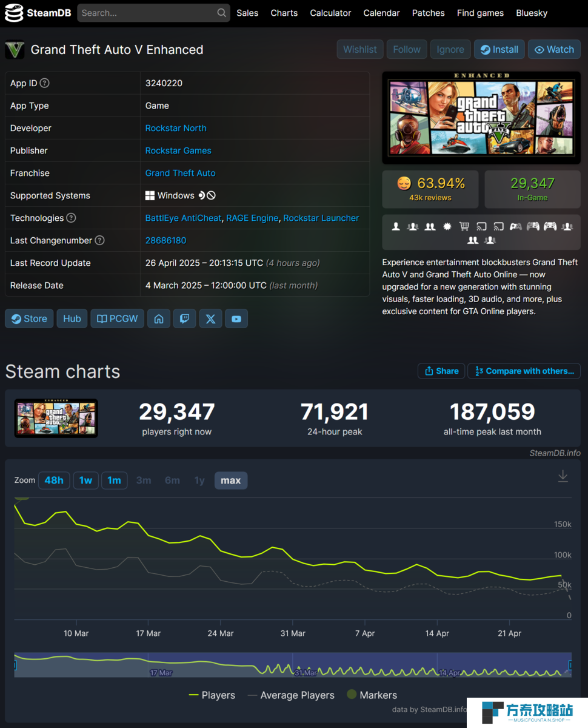Click the 187,059 all-time peak figure
This screenshot has width=588, height=728.
(492, 413)
